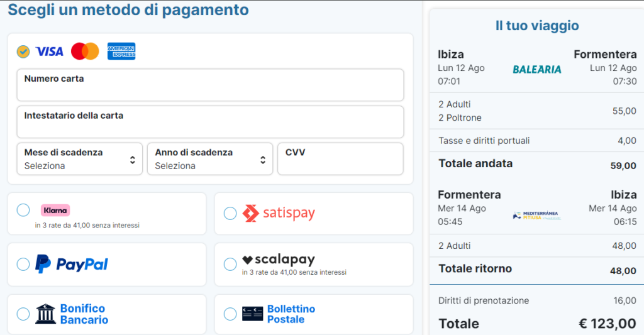
Task: Click the Visa card logo
Action: pos(49,52)
